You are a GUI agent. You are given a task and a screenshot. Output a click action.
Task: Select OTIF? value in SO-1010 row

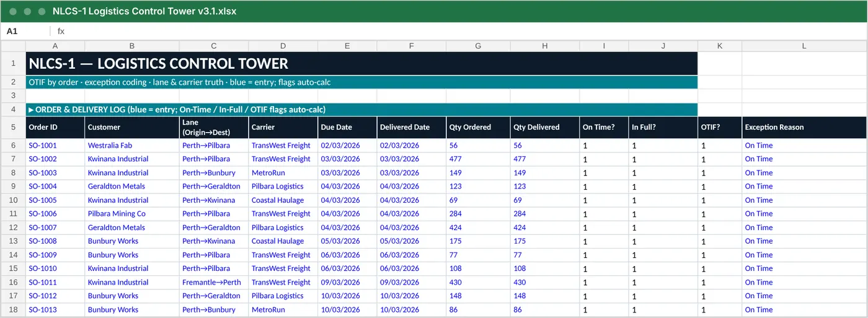[x=720, y=268]
